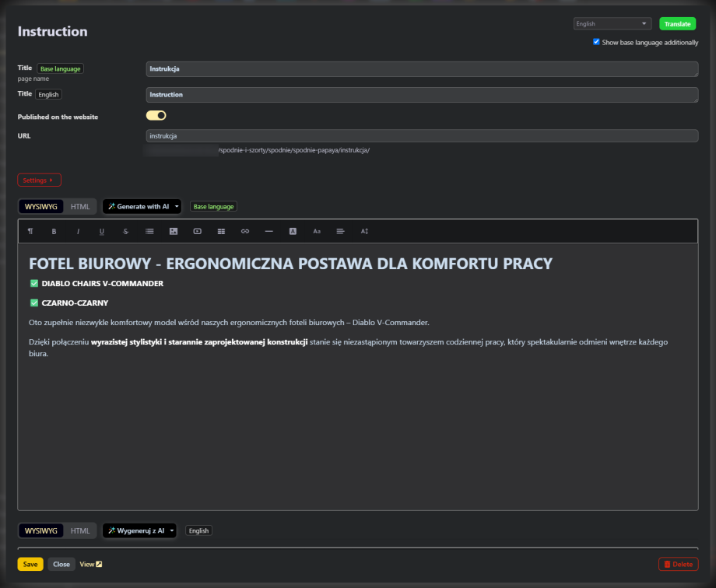Open the text alignment tool
716x588 pixels.
[341, 232]
